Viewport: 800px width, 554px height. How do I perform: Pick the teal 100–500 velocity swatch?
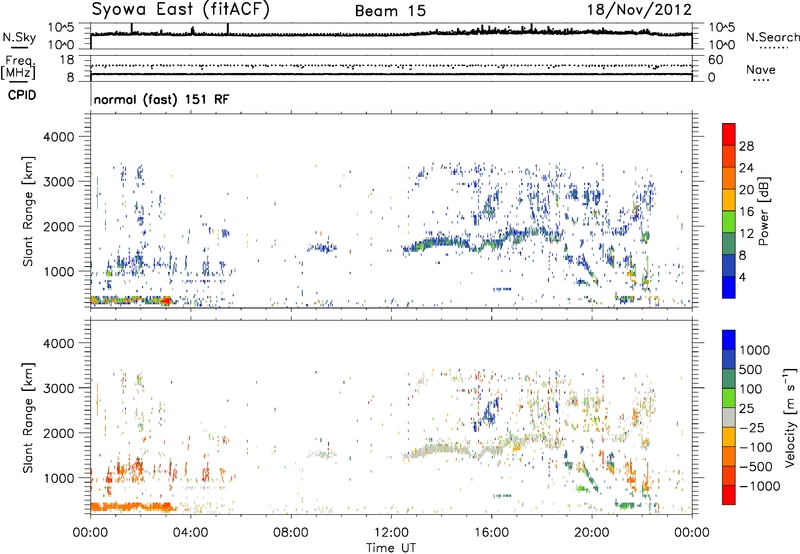pyautogui.click(x=729, y=379)
